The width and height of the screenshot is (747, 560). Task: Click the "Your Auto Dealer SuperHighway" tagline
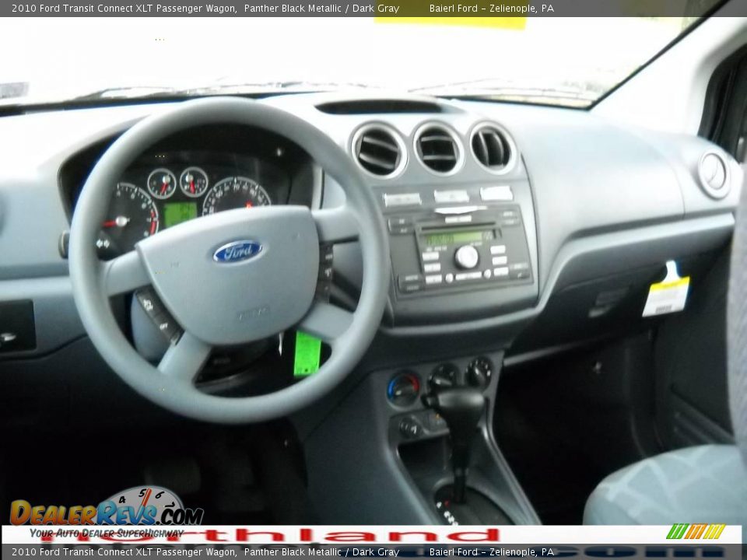(107, 533)
